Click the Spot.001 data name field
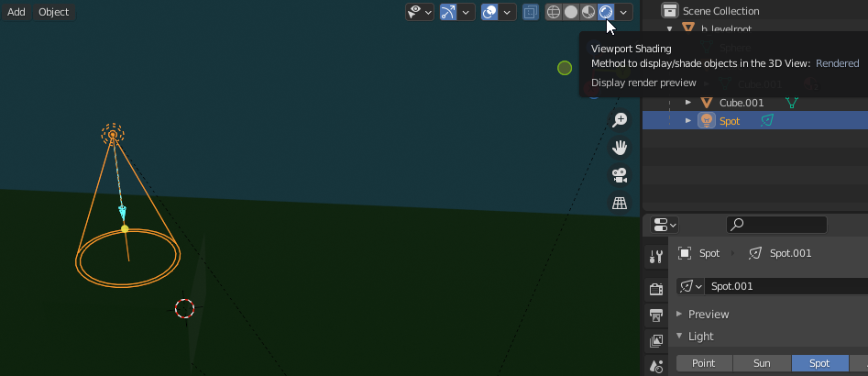Viewport: 868px width, 376px height. [x=786, y=286]
